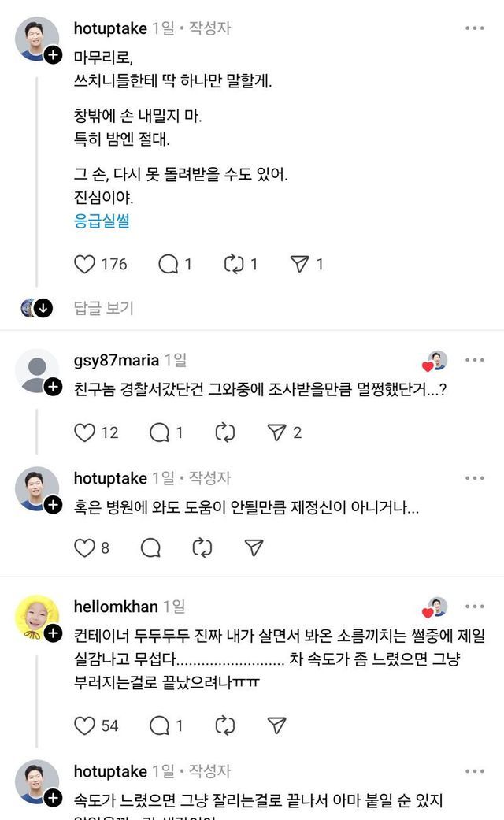Like hellomkhan's comment with 54 likes
The width and height of the screenshot is (504, 820).
click(85, 725)
